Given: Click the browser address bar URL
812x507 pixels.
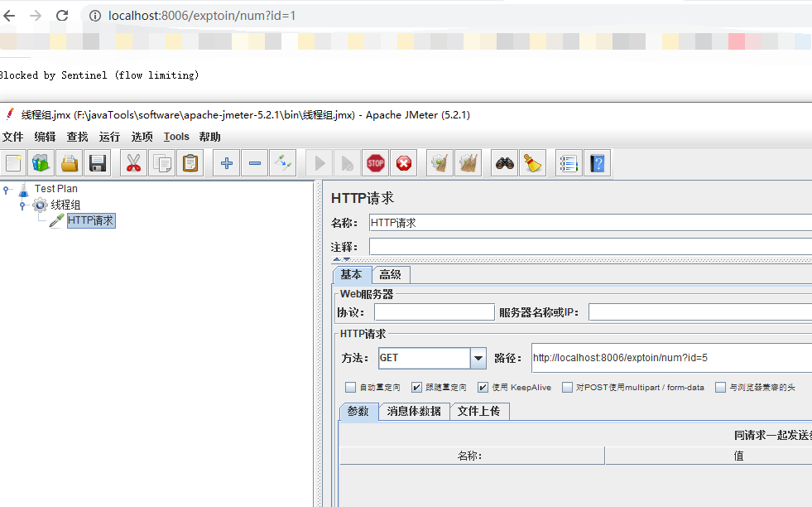Looking at the screenshot, I should coord(202,16).
